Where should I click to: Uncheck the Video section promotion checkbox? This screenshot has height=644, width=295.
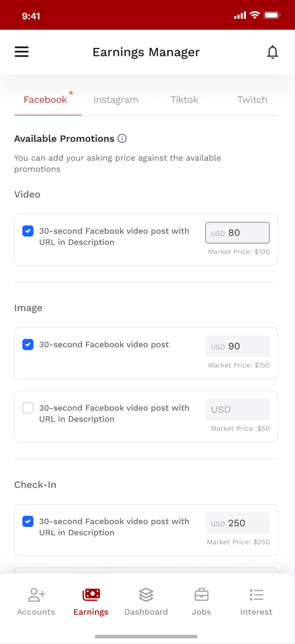(x=28, y=231)
